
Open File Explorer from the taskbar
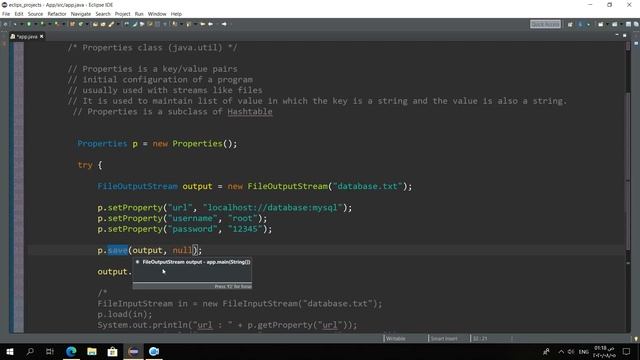(92, 351)
